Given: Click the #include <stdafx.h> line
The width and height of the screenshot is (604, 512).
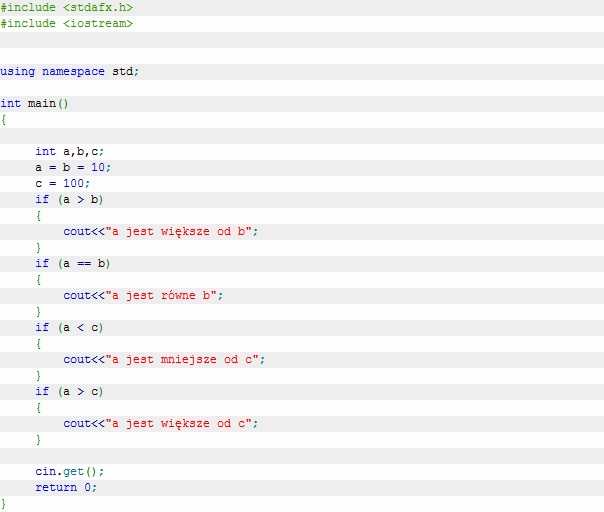Looking at the screenshot, I should [x=66, y=8].
